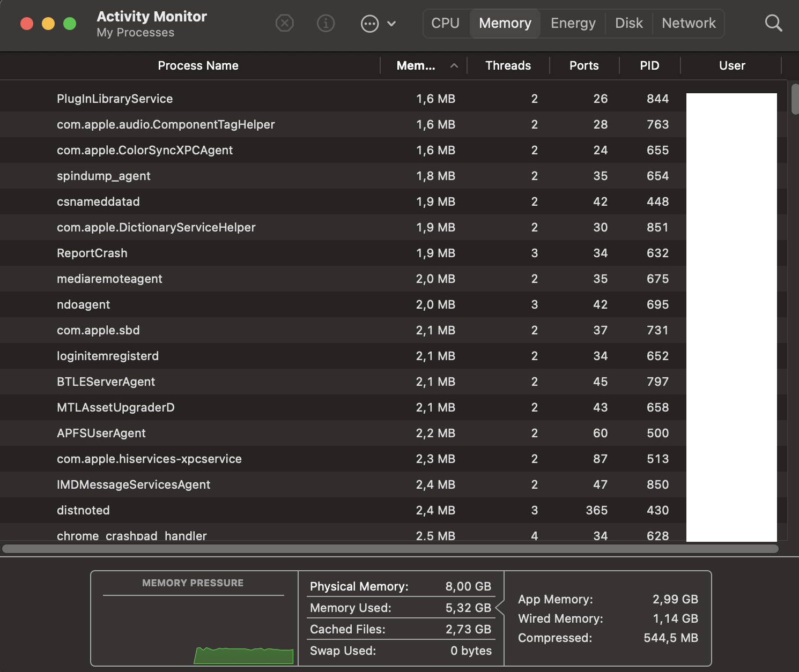Expand the chevron next to ellipsis button
This screenshot has height=672, width=799.
tap(391, 24)
